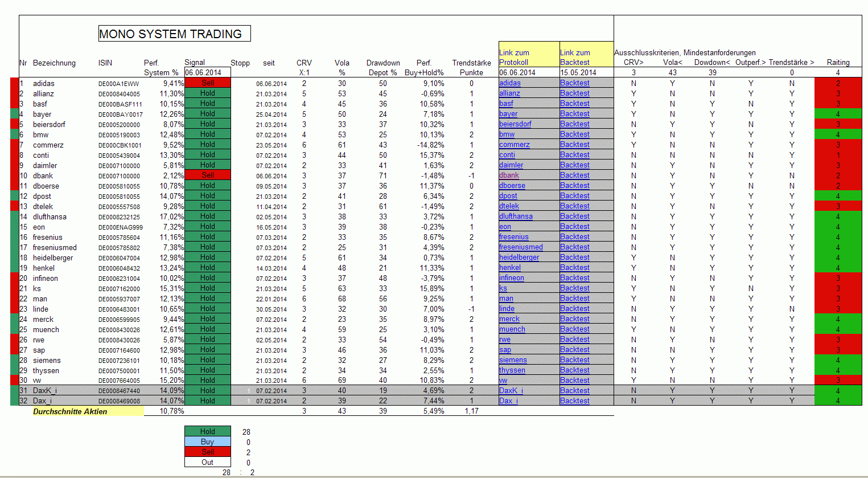868x478 pixels.
Task: Select the linde seit date 30.05.2014
Action: pyautogui.click(x=271, y=309)
